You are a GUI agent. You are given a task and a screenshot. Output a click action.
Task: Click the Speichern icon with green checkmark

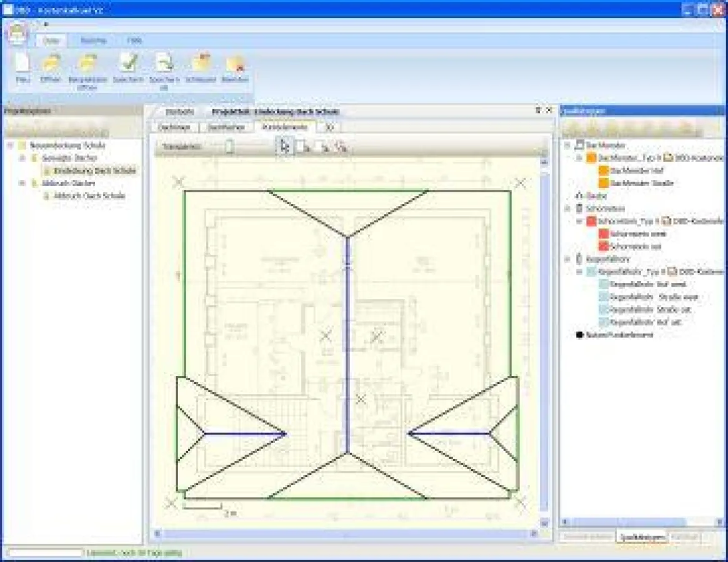coord(128,65)
